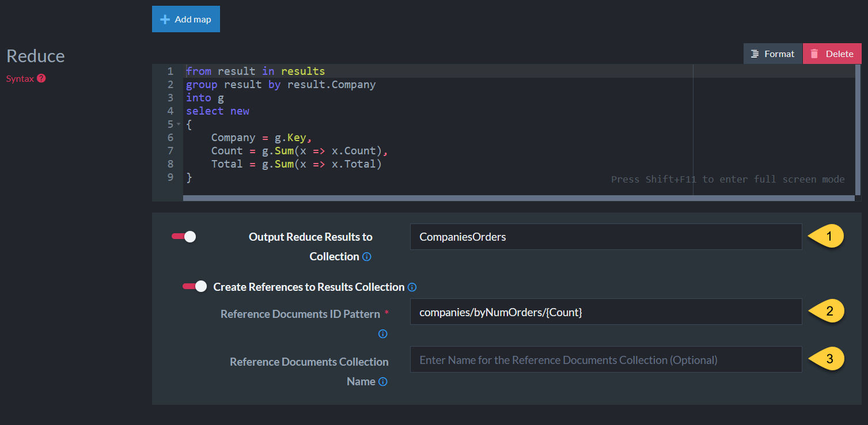The image size is (868, 425).
Task: Focus the Reference Documents Collection Name field
Action: pyautogui.click(x=606, y=359)
